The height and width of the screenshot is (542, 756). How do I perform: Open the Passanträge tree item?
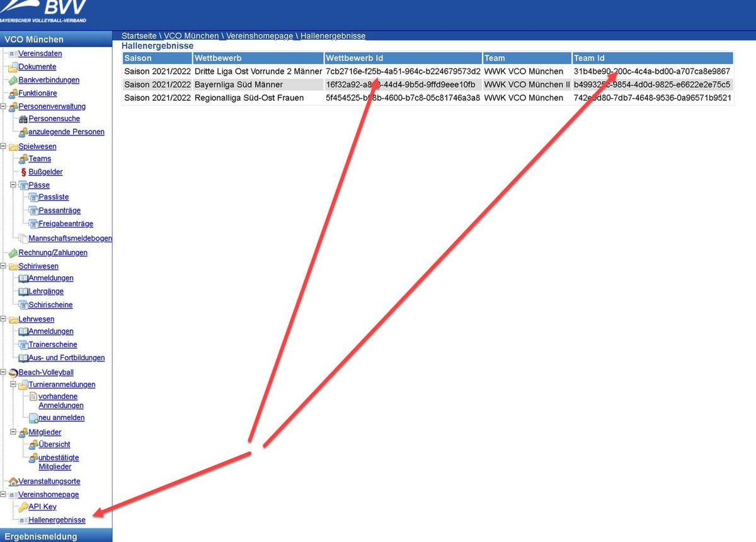point(59,211)
